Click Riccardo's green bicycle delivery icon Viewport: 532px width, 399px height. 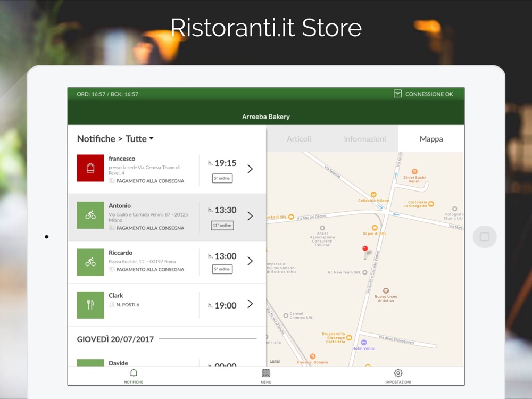90,262
